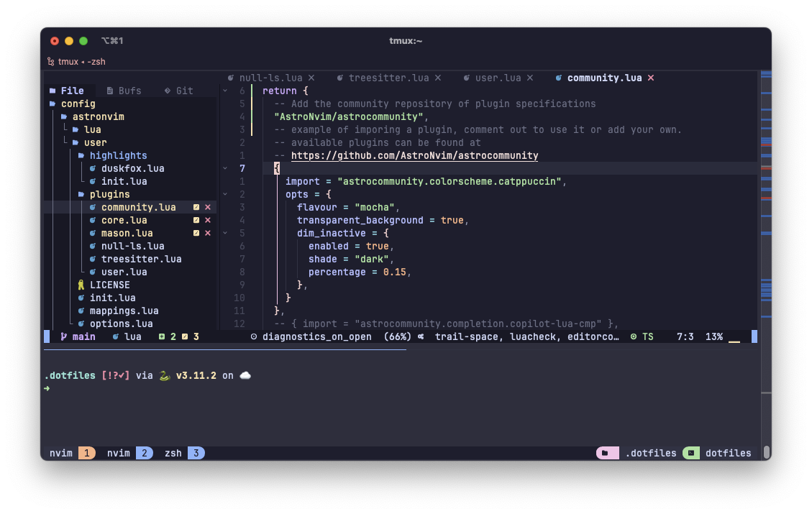Image resolution: width=812 pixels, height=514 pixels.
Task: Toggle the modified badge on mason.lua
Action: click(196, 233)
